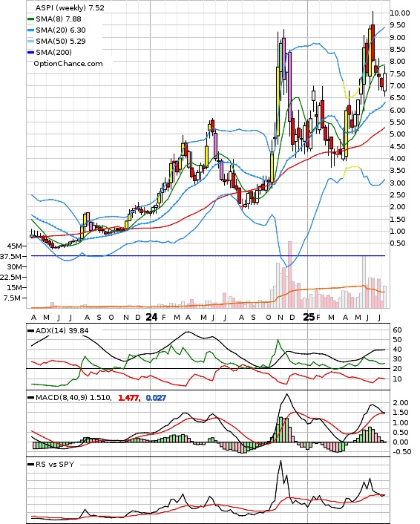Click the SMA(20) 6.30 legend label
Image resolution: width=420 pixels, height=524 pixels.
click(x=61, y=30)
